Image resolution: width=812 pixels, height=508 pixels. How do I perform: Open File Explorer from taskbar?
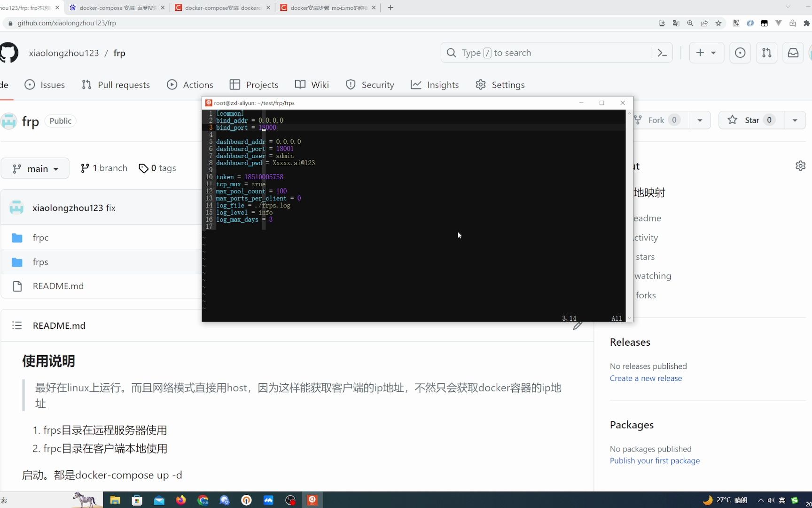tap(115, 500)
